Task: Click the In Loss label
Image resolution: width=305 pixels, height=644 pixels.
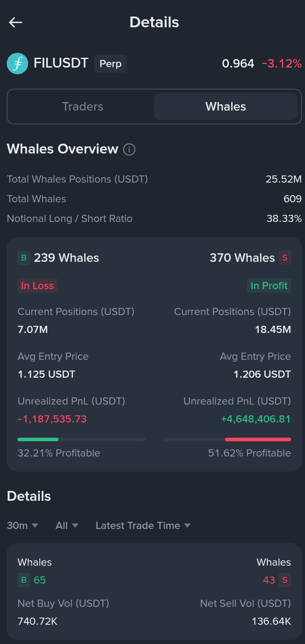Action: 38,286
